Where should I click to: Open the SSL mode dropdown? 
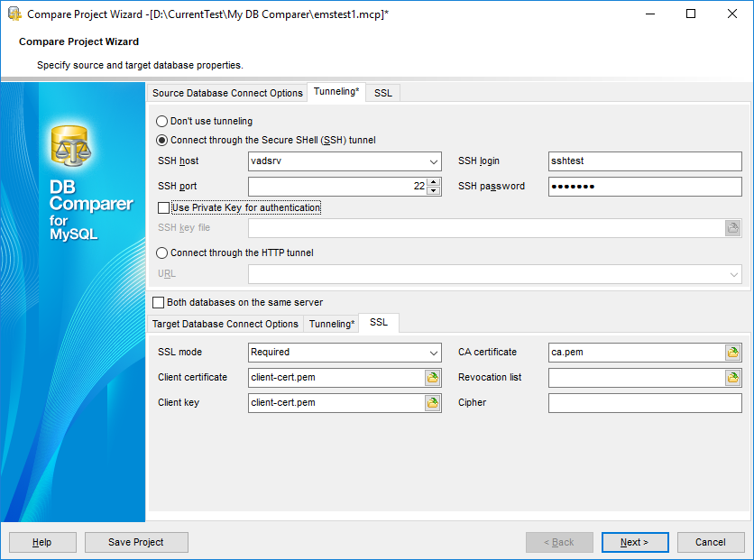(x=432, y=353)
